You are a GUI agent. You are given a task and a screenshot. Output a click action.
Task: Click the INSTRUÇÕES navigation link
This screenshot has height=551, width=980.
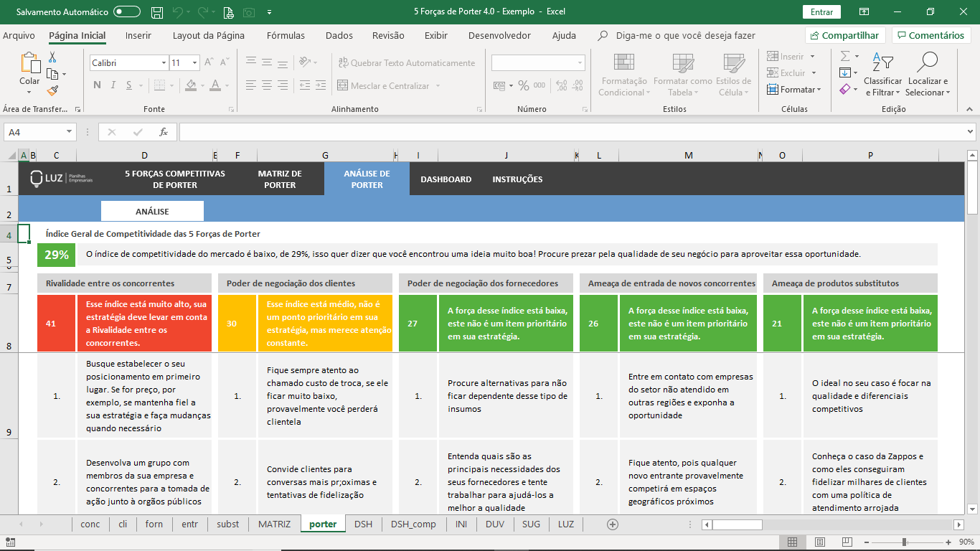517,179
